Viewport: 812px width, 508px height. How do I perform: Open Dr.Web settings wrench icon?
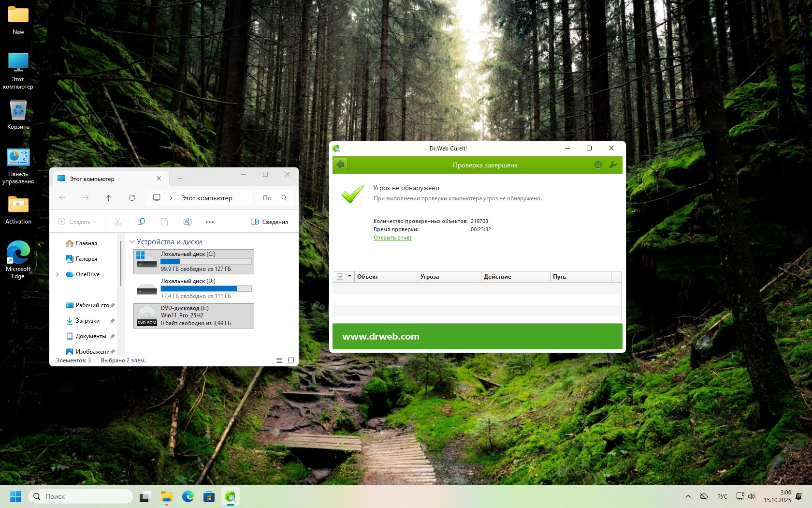(613, 165)
